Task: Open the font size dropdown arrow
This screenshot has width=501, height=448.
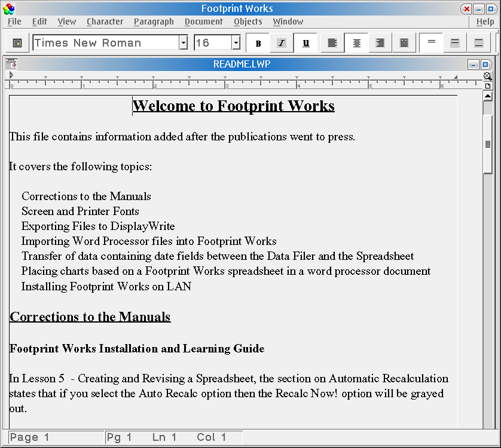Action: pos(236,42)
